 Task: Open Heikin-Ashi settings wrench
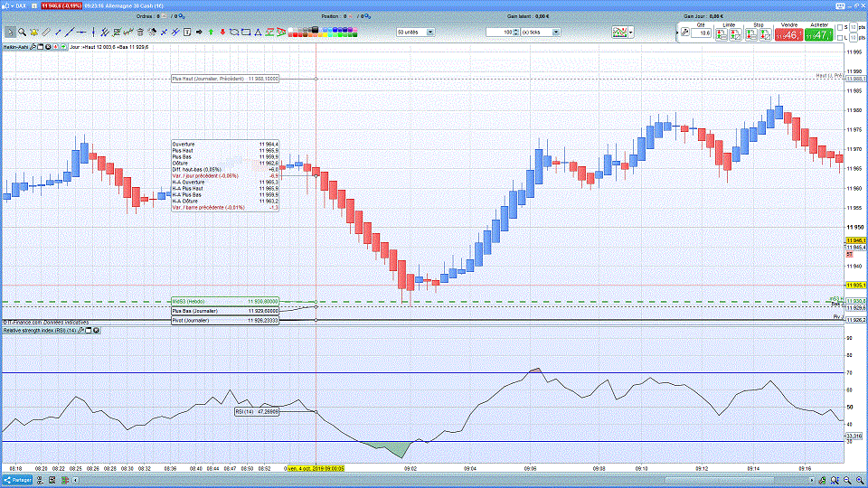pos(33,47)
